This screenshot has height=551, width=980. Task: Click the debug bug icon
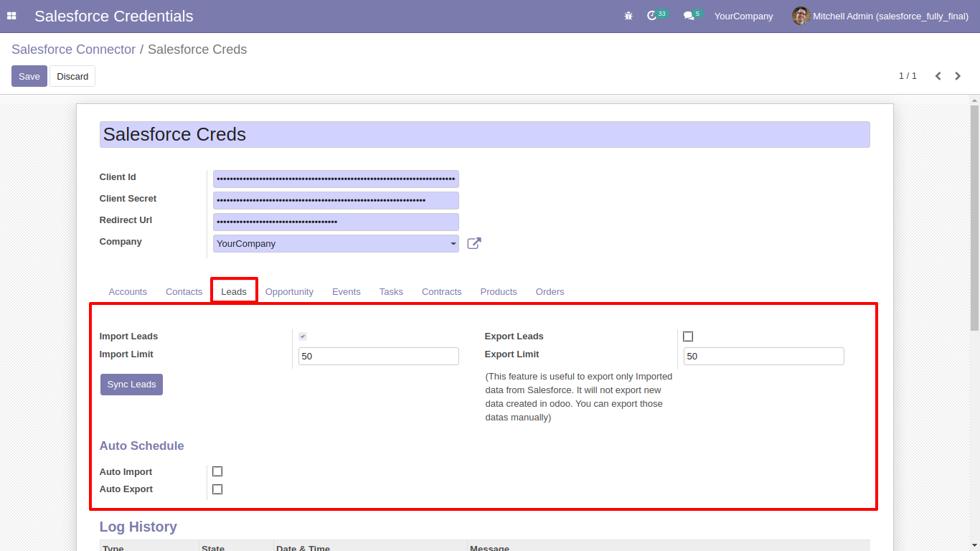pyautogui.click(x=628, y=16)
